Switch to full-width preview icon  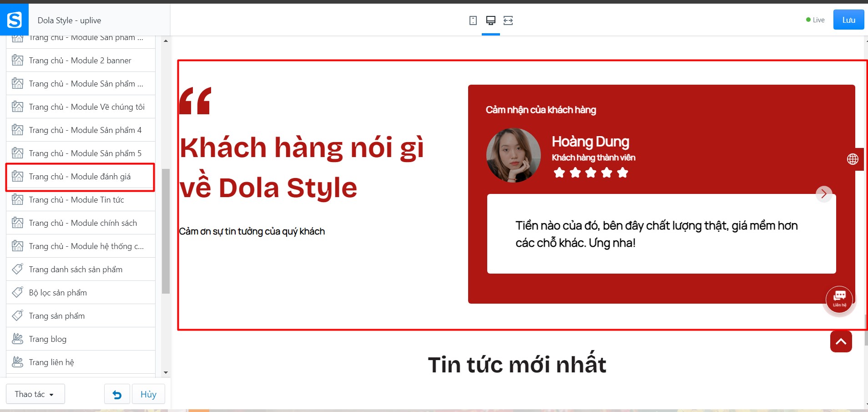508,20
